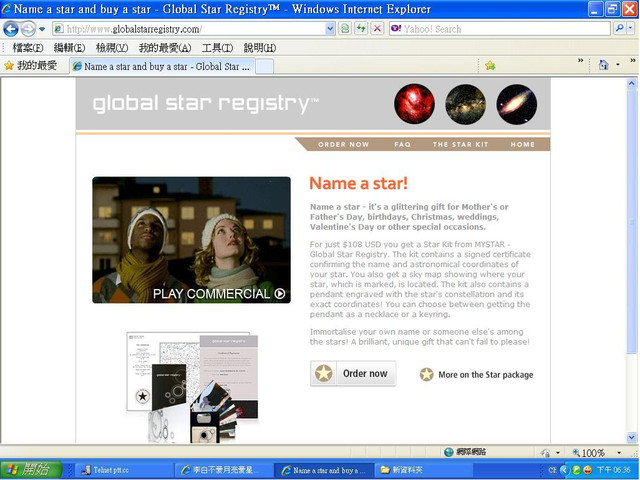Viewport: 640px width, 480px height.
Task: Open the search provider dropdown arrow
Action: point(631,29)
